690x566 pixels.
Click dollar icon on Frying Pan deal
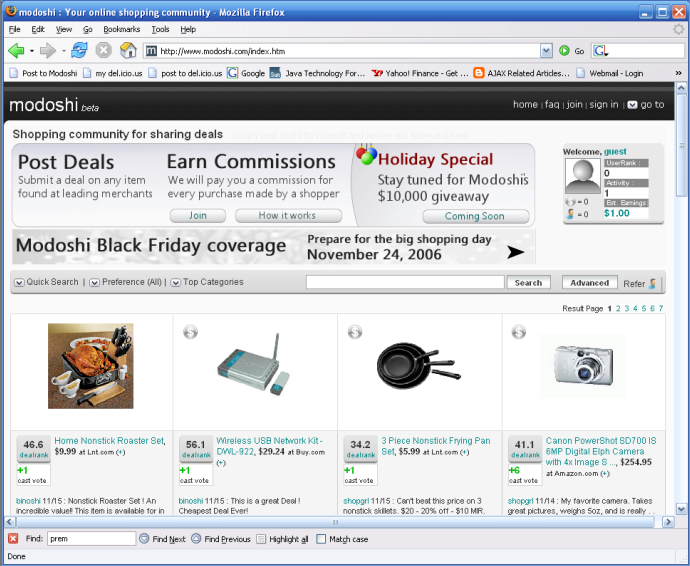pos(355,332)
